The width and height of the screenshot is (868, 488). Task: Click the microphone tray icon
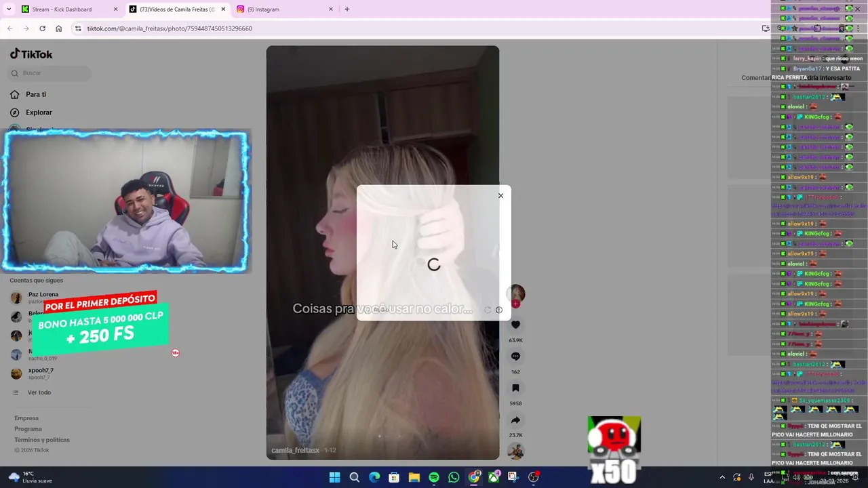pos(751,477)
